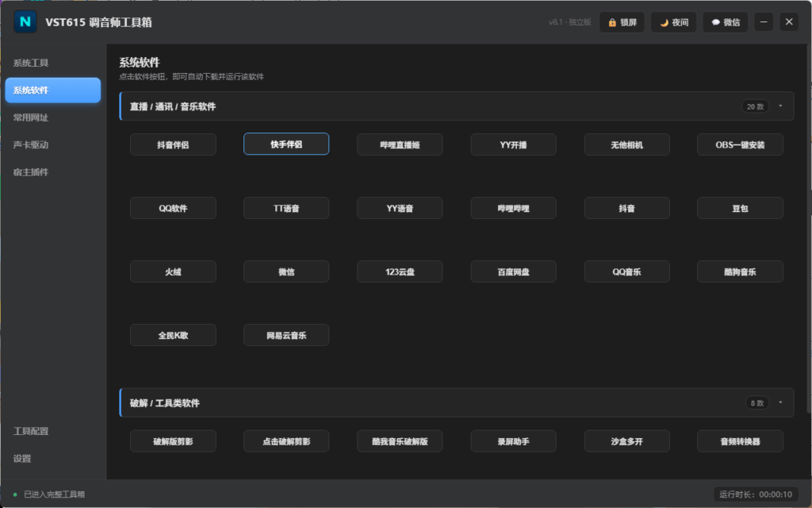Minimize the VST615 window
This screenshot has width=812, height=508.
click(764, 21)
